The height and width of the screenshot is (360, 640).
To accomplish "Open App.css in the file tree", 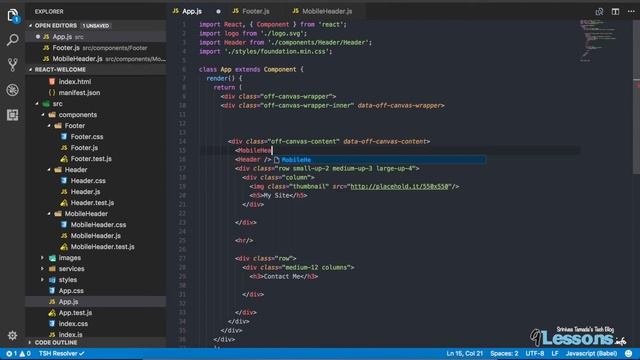I will [71, 291].
